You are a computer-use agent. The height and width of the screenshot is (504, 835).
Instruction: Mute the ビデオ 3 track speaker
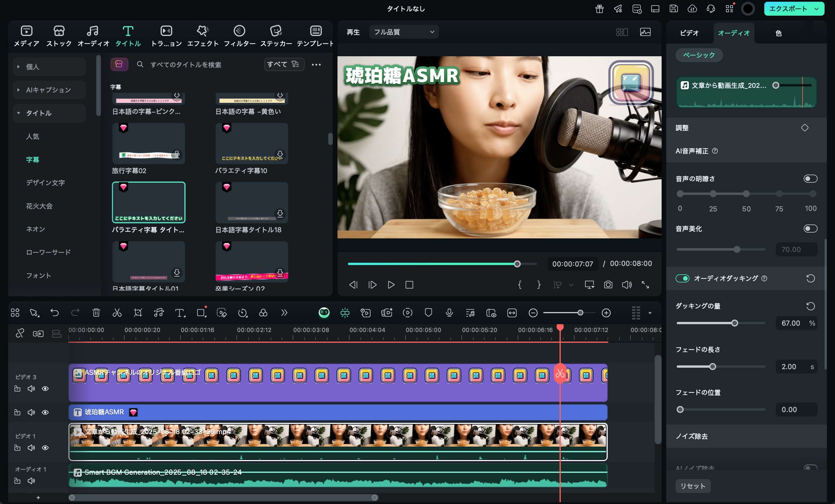(x=31, y=388)
